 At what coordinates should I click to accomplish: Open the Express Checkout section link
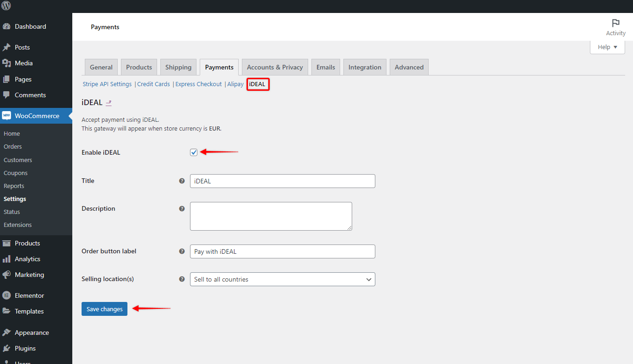(199, 84)
